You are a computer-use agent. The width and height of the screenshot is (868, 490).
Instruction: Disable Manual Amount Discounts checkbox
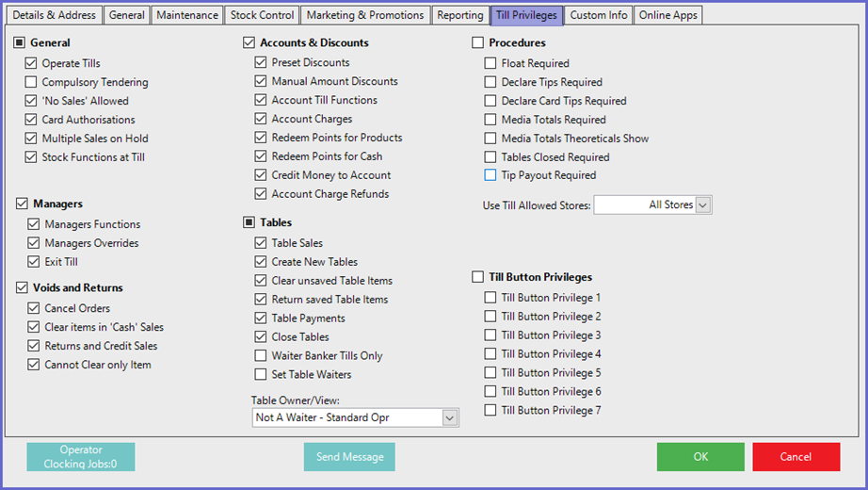click(x=261, y=82)
